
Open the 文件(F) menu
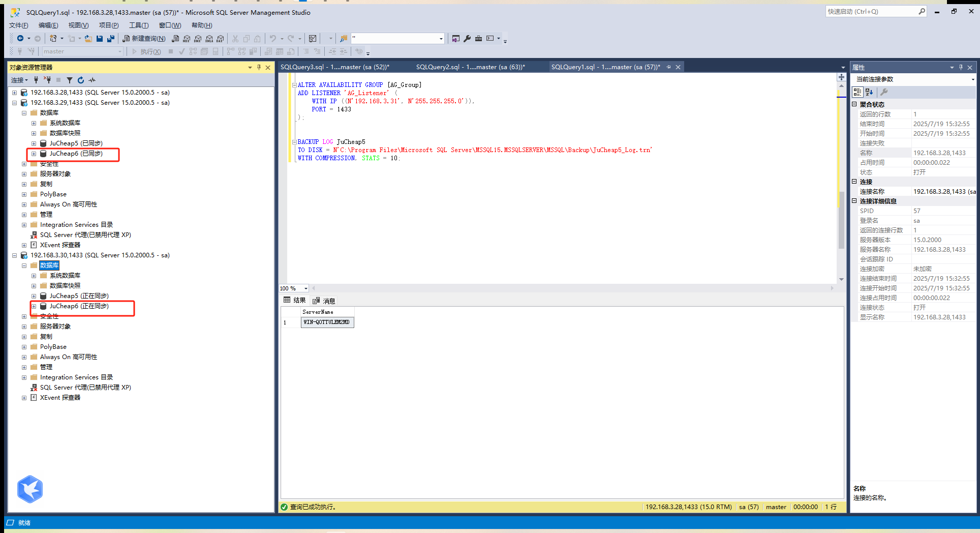19,25
